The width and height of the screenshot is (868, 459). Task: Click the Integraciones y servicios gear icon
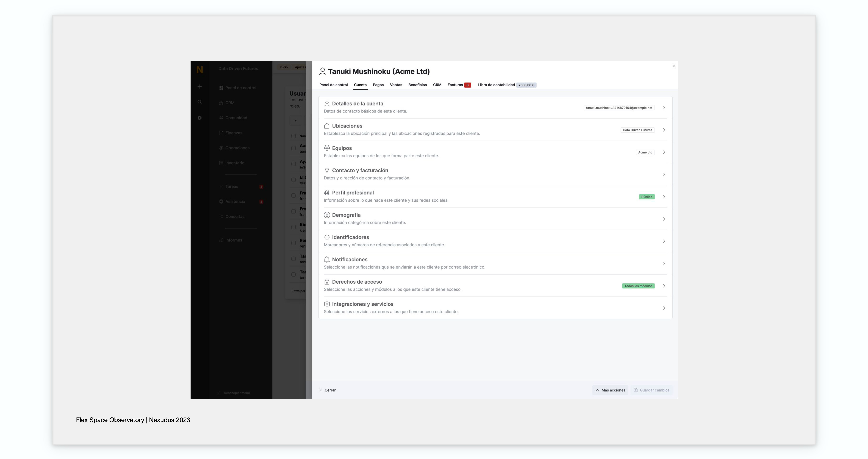326,304
